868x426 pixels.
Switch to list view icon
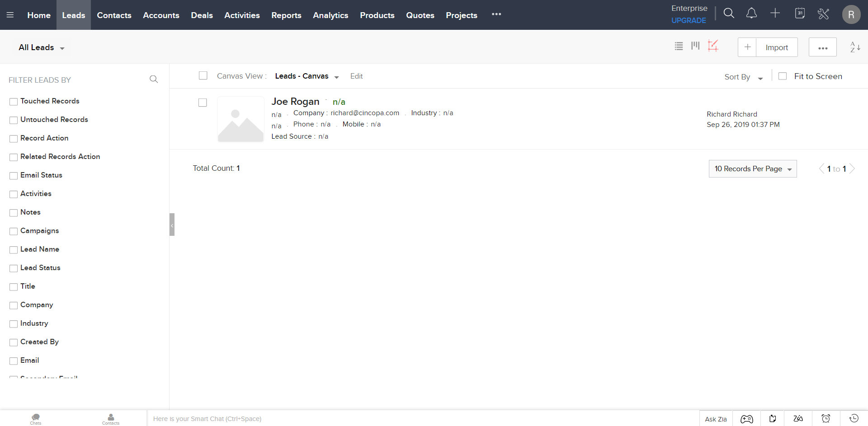pos(679,46)
